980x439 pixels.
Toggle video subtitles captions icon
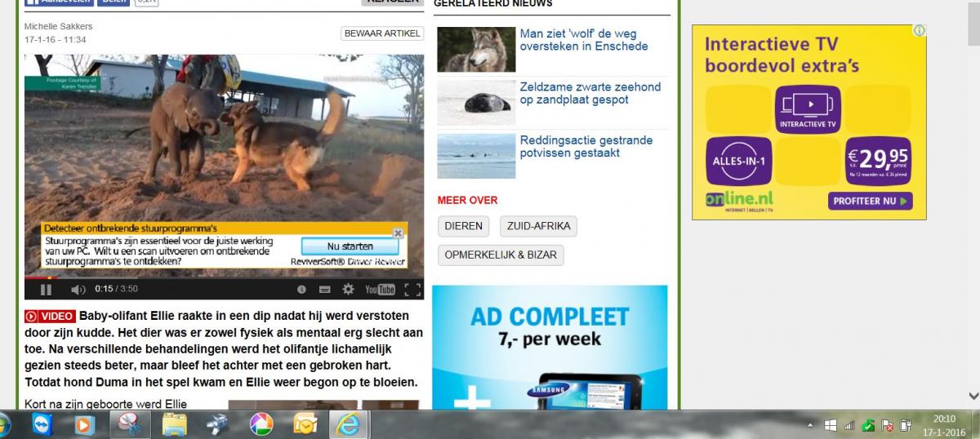point(324,289)
